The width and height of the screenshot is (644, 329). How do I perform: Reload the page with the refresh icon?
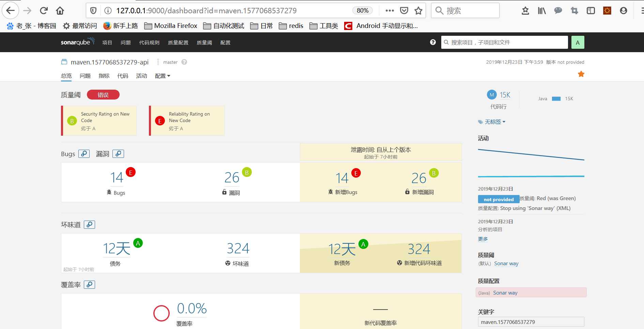(x=44, y=11)
